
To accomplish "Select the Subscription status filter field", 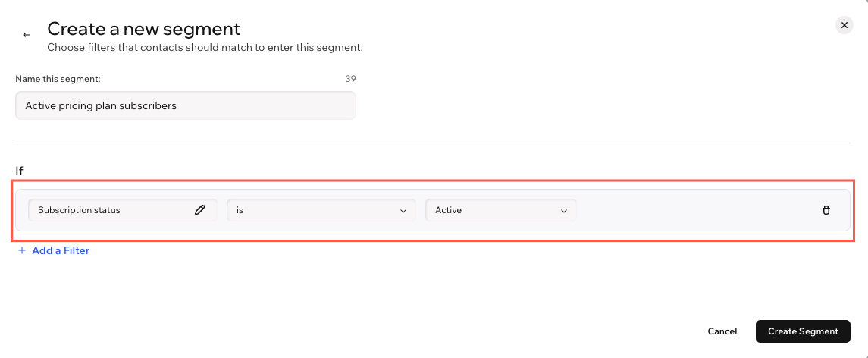I will pos(122,210).
